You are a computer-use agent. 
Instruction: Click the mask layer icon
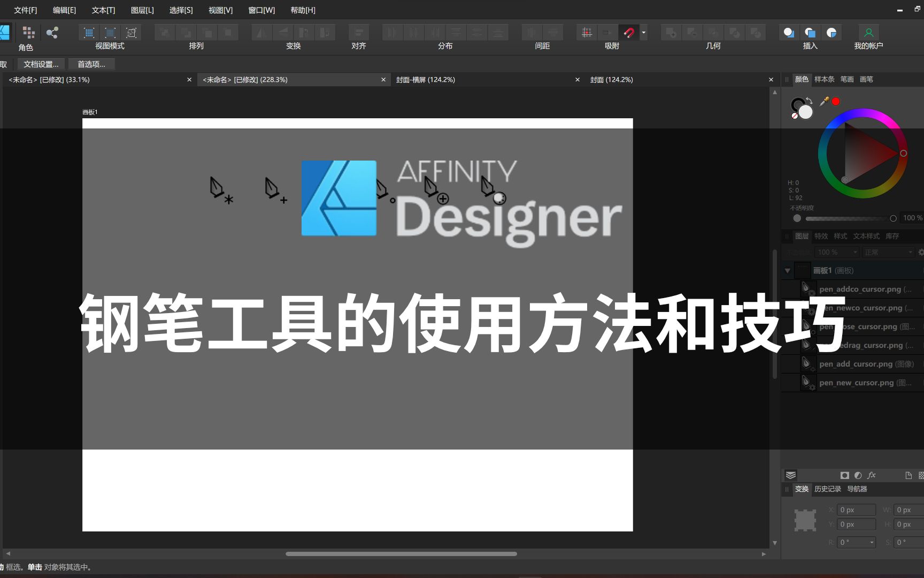point(844,475)
